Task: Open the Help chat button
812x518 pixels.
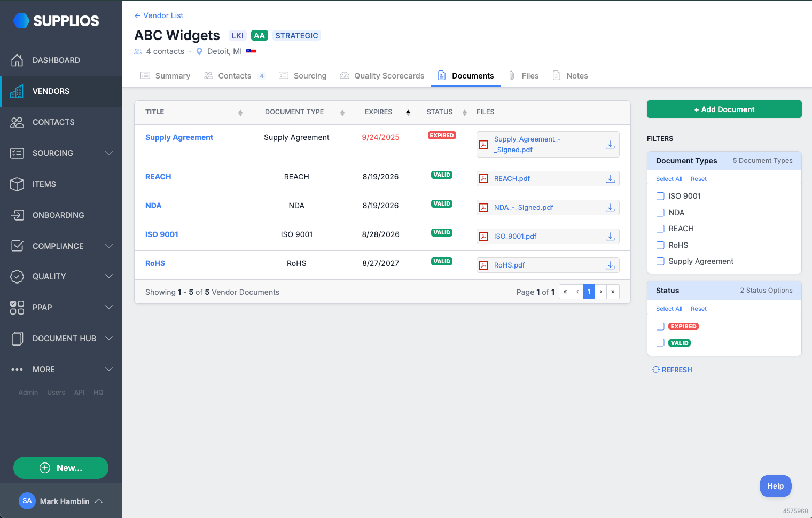Action: pos(775,486)
